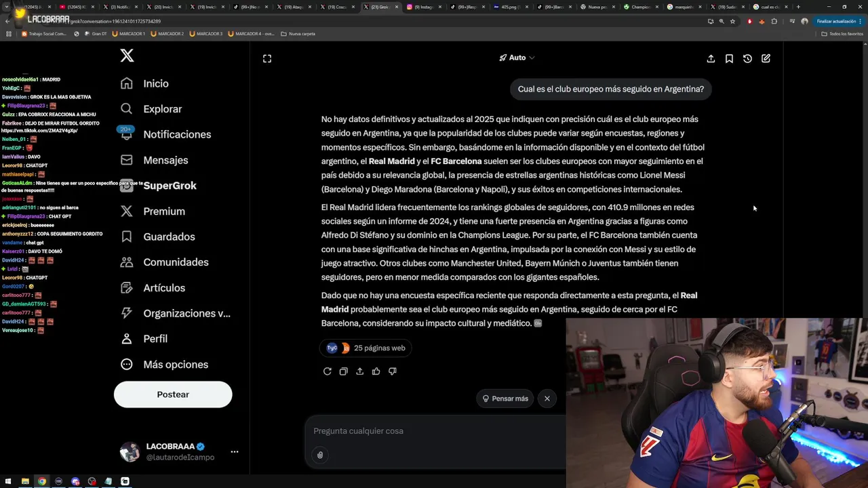Image resolution: width=868 pixels, height=488 pixels.
Task: Open Artículos in the sidebar
Action: pyautogui.click(x=152, y=288)
